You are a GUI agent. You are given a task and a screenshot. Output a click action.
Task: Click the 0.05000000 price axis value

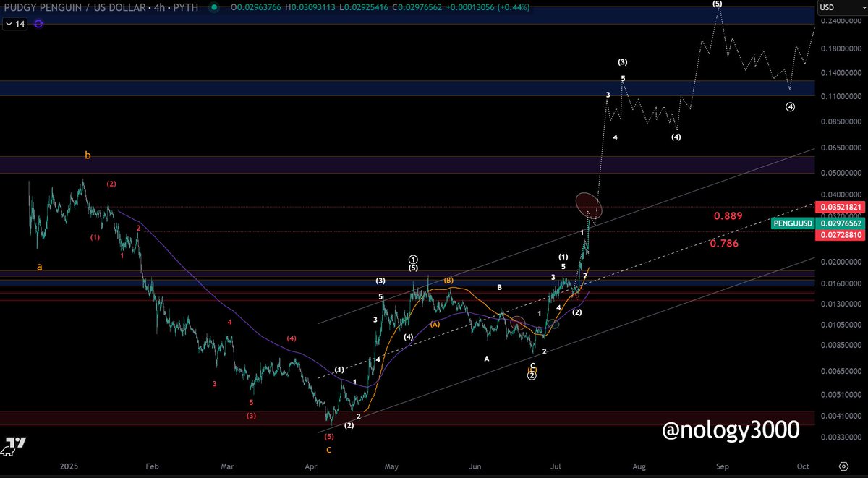pyautogui.click(x=841, y=174)
